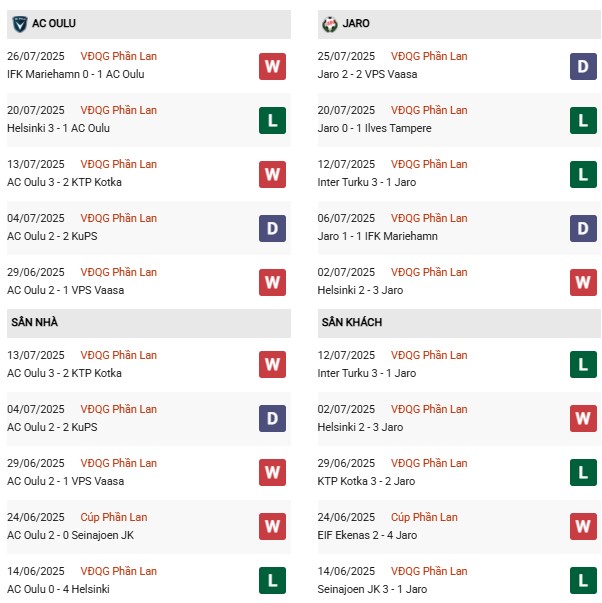Click the Jaro team crest icon
This screenshot has height=603, width=602.
coord(330,23)
